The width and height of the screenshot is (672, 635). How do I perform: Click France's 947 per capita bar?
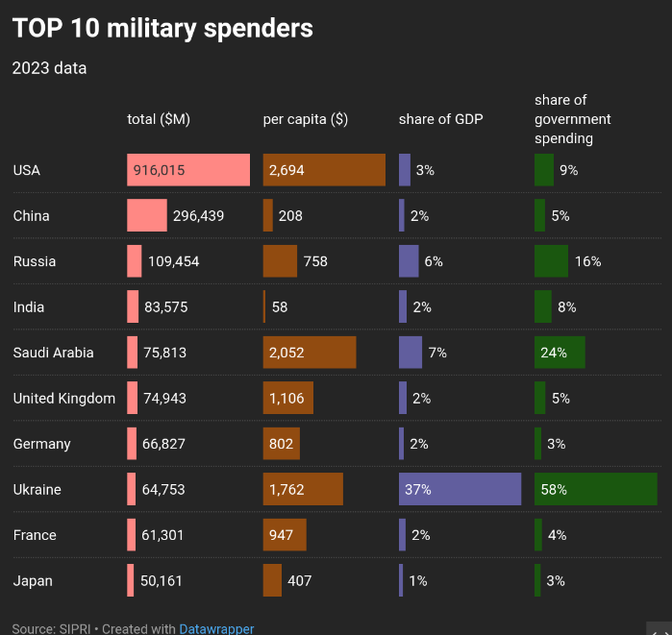pyautogui.click(x=285, y=535)
